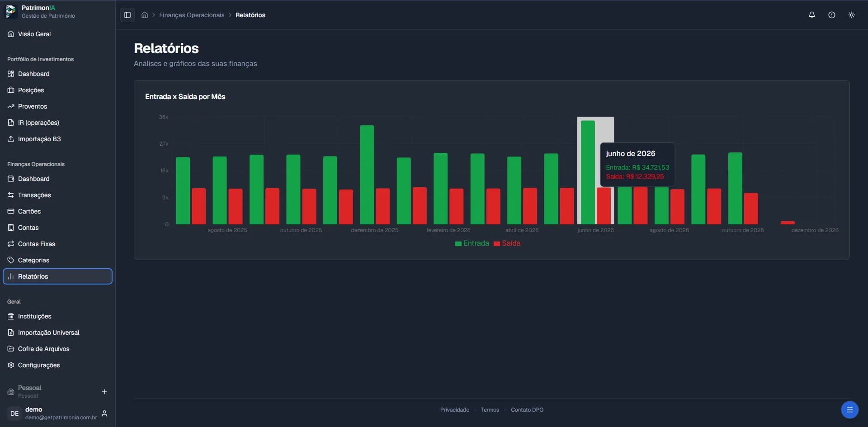
Task: Click the PatrimonIA logo
Action: point(11,11)
